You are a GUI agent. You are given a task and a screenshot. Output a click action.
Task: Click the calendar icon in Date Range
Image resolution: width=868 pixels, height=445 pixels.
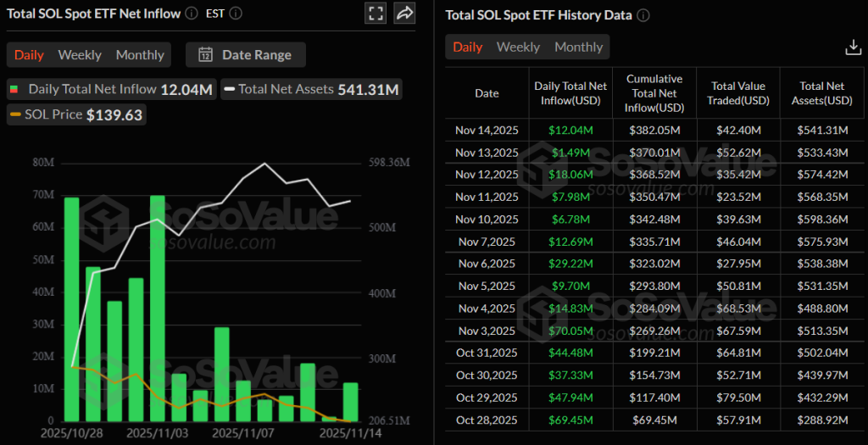click(205, 55)
